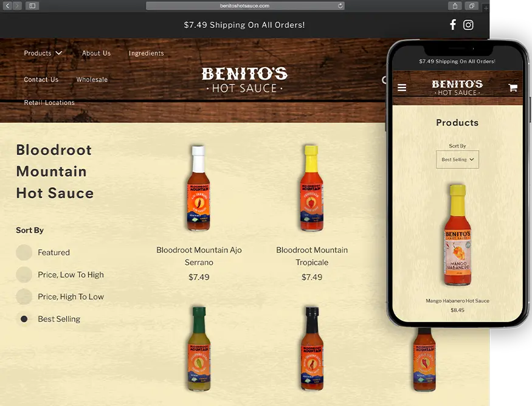Expand the Products navigation dropdown
This screenshot has height=406, width=532.
pos(43,53)
